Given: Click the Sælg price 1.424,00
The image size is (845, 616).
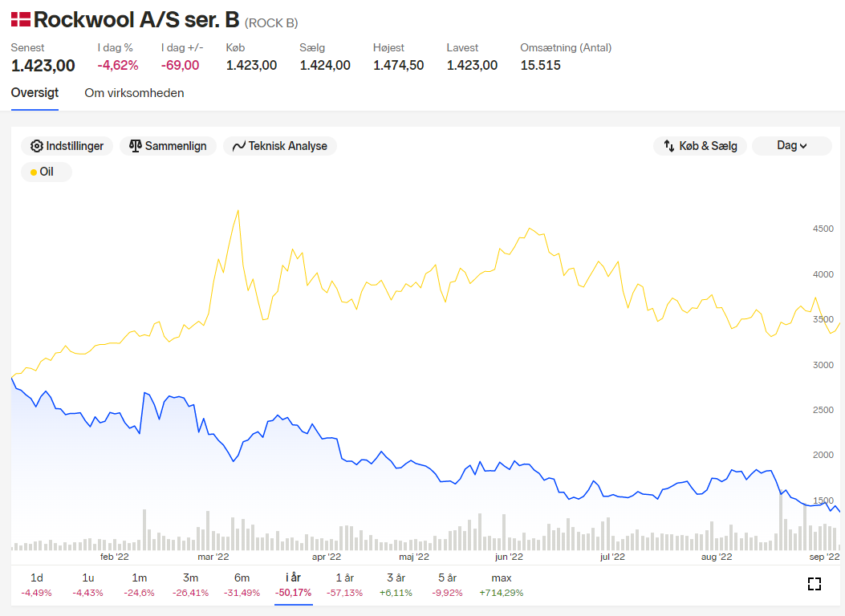Looking at the screenshot, I should click(325, 66).
